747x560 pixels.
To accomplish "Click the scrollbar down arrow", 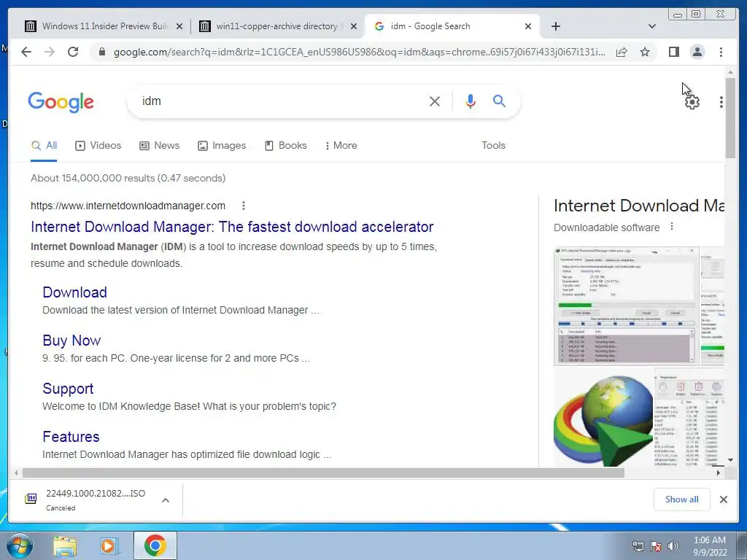I will pyautogui.click(x=730, y=461).
